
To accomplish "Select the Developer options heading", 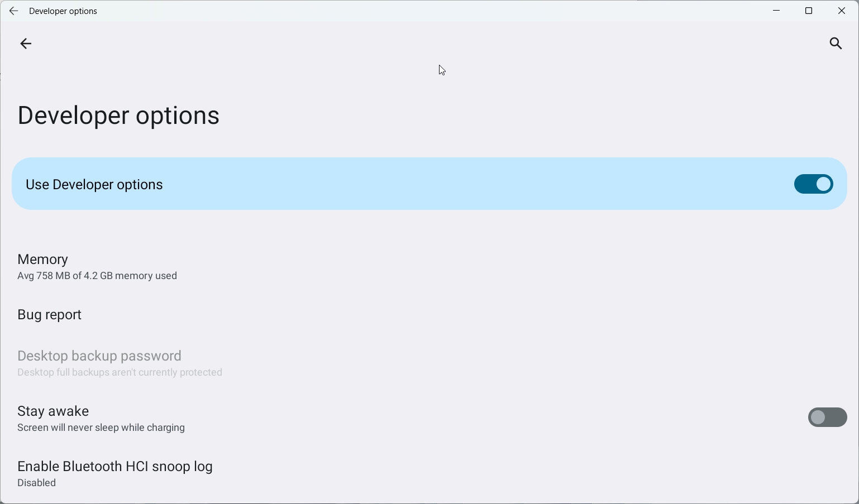I will pyautogui.click(x=118, y=116).
